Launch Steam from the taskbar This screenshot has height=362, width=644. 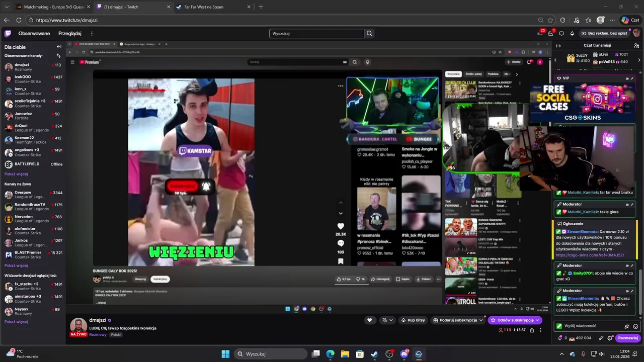click(374, 354)
